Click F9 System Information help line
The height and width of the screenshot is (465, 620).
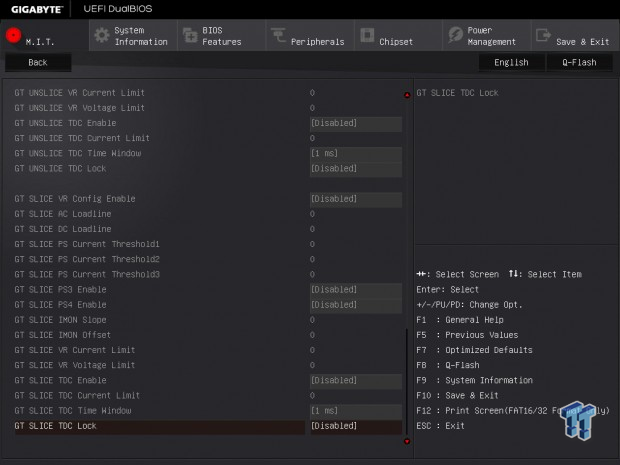(x=474, y=380)
